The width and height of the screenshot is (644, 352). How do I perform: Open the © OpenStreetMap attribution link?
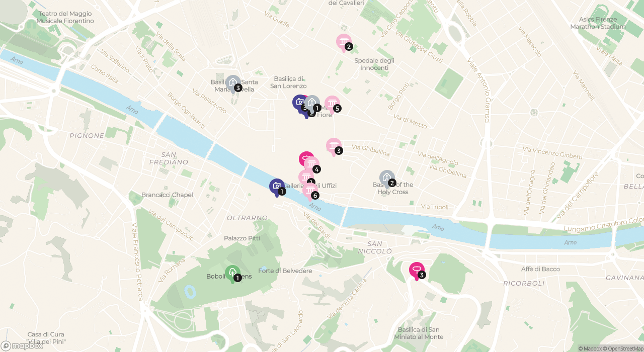point(623,348)
